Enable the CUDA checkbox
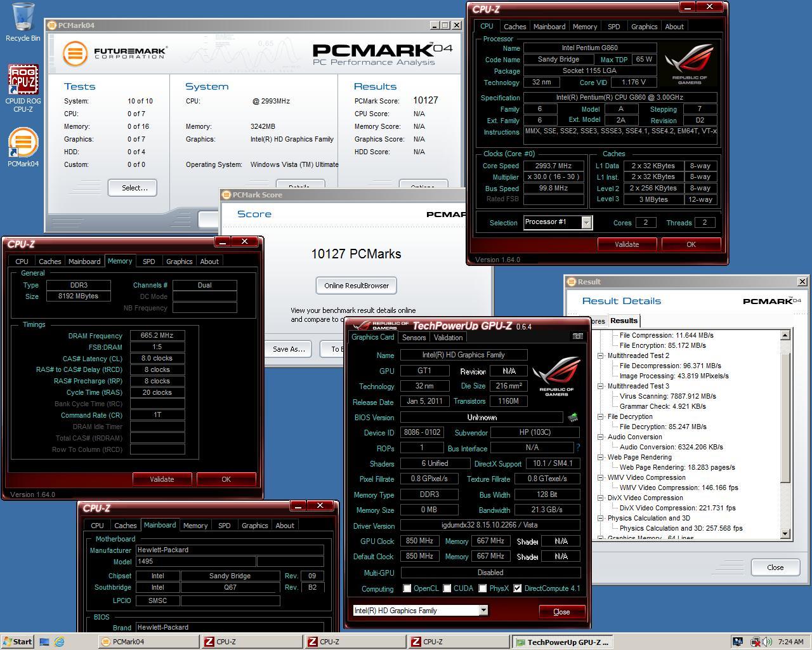 coord(447,588)
